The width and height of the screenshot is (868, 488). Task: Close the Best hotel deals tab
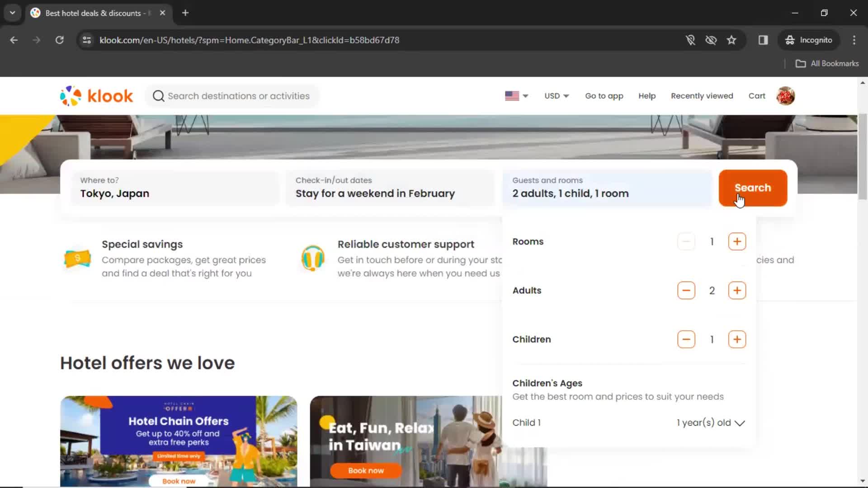coord(162,13)
